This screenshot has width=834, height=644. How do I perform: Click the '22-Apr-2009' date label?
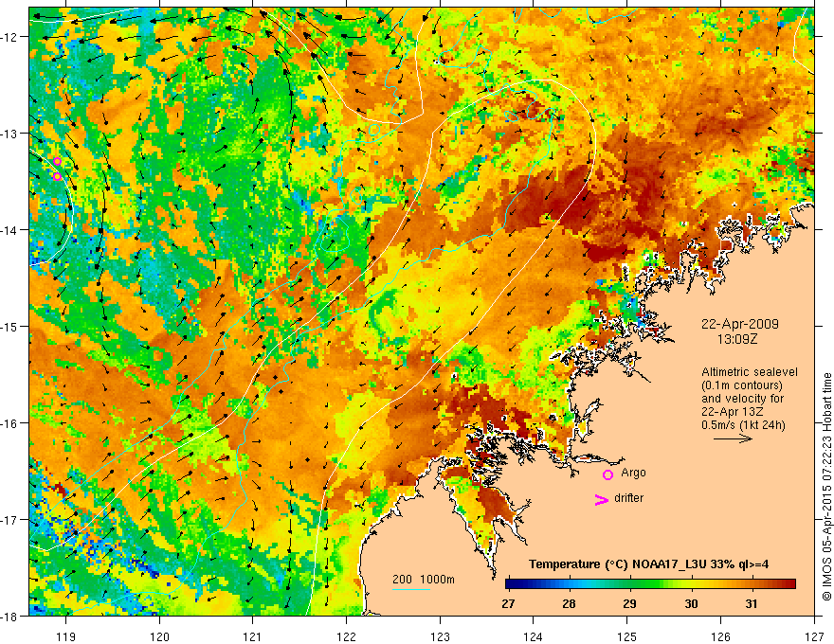pyautogui.click(x=740, y=324)
